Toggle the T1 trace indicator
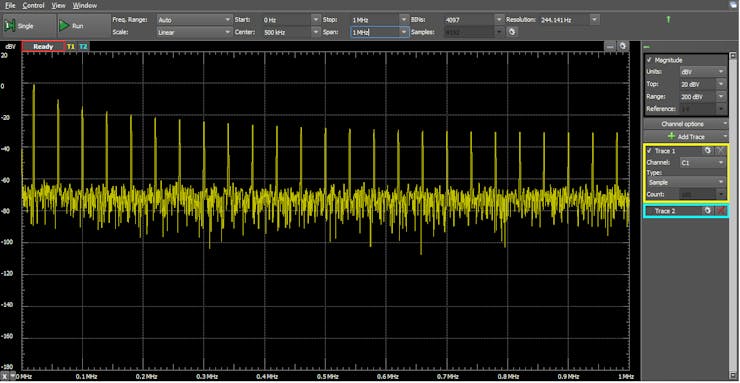The image size is (740, 383). [x=71, y=47]
